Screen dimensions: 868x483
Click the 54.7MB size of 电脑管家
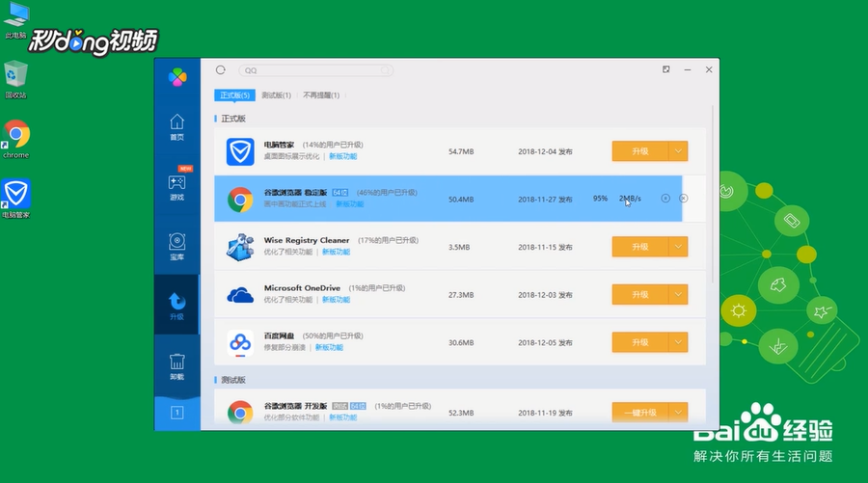461,151
